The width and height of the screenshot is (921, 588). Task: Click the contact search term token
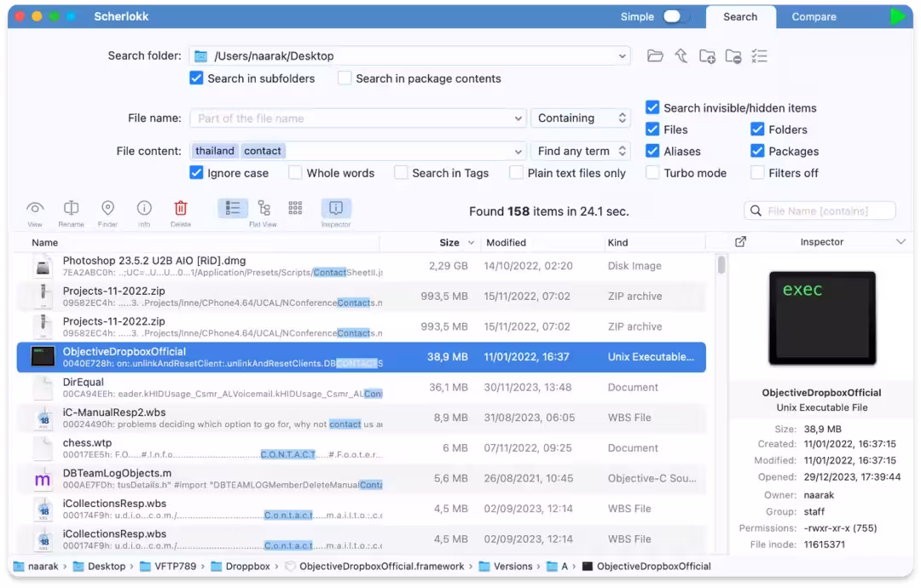(263, 151)
